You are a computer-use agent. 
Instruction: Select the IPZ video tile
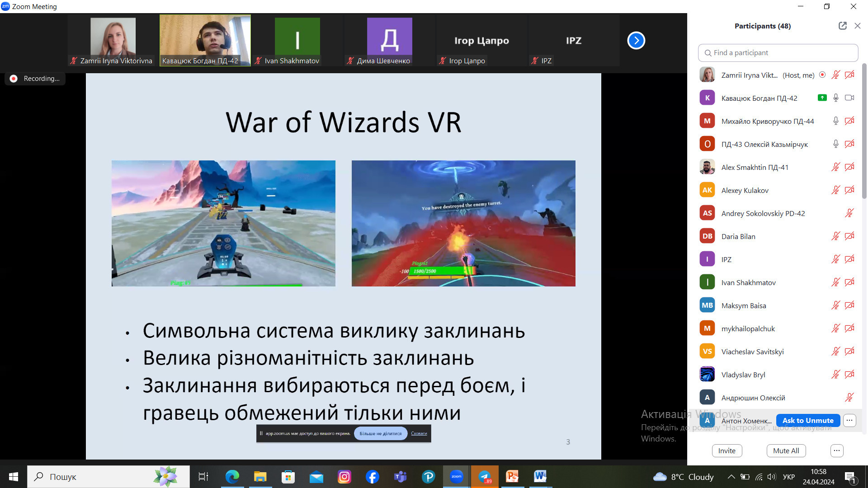[x=574, y=41]
